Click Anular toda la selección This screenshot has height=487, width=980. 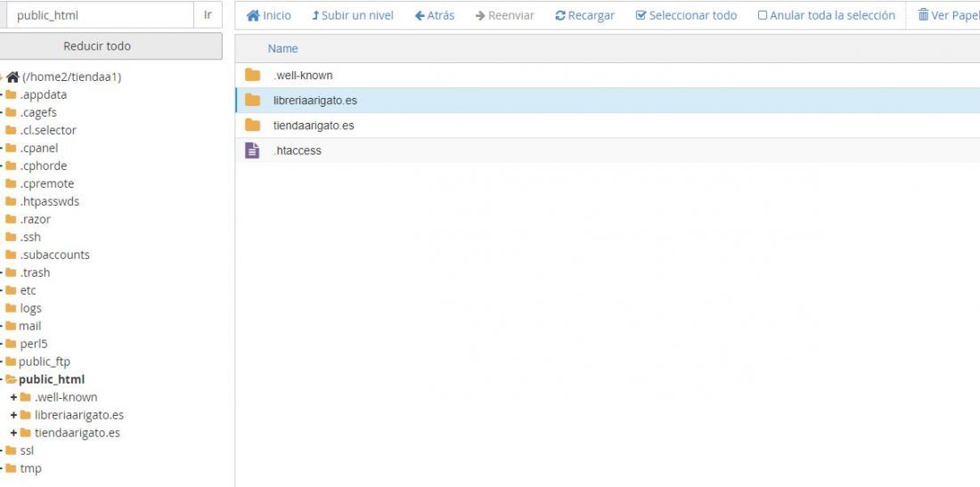pyautogui.click(x=826, y=16)
